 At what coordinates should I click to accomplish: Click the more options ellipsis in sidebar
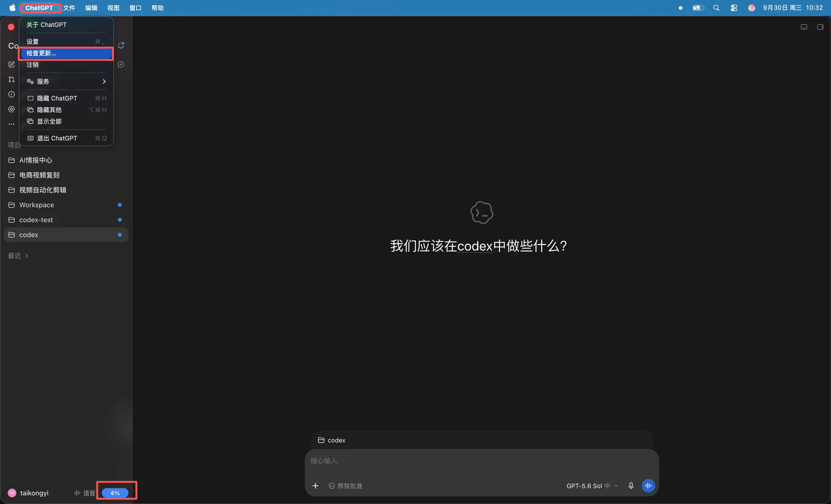[x=11, y=124]
